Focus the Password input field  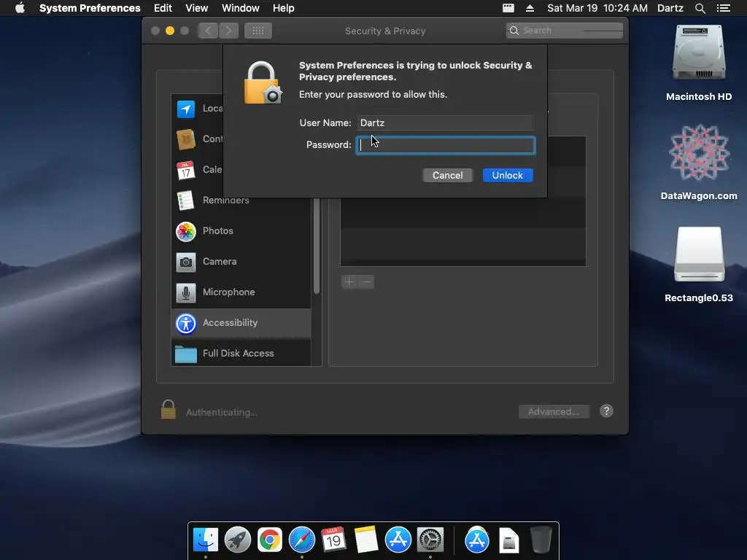coord(446,145)
